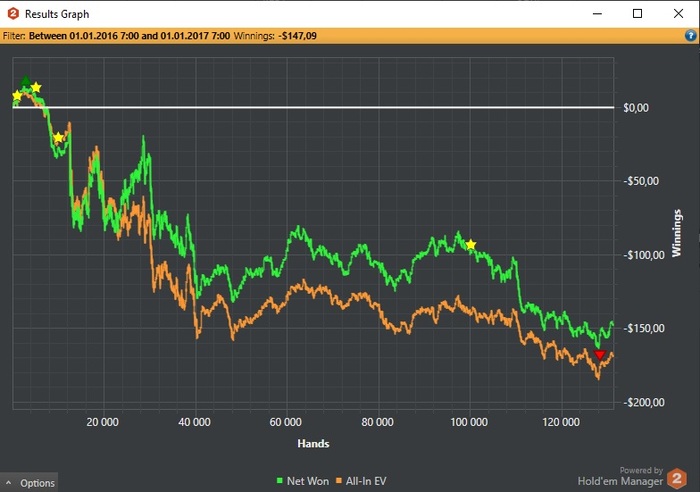
Task: Click the Results Graph window title
Action: tap(57, 14)
